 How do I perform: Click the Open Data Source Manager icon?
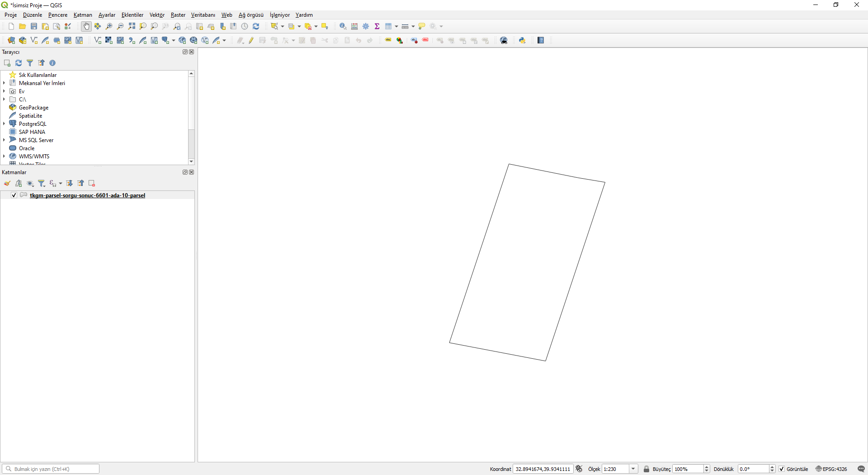pos(11,40)
